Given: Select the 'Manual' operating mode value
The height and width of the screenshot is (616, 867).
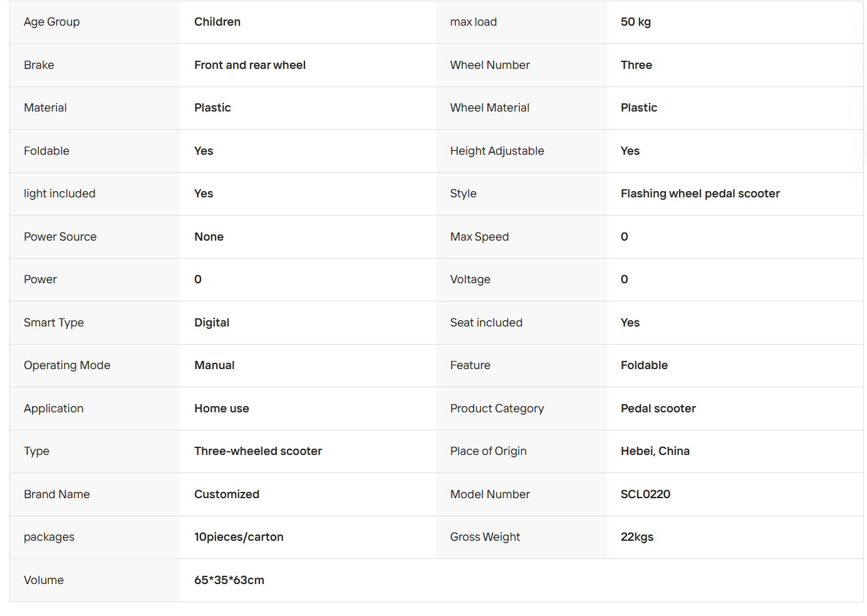Looking at the screenshot, I should tap(214, 365).
